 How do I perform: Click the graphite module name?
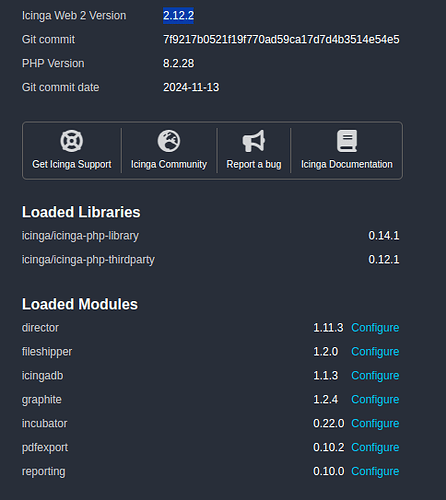pyautogui.click(x=42, y=400)
